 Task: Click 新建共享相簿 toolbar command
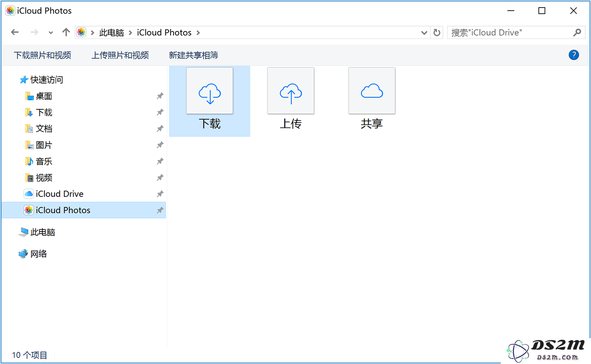tap(194, 55)
